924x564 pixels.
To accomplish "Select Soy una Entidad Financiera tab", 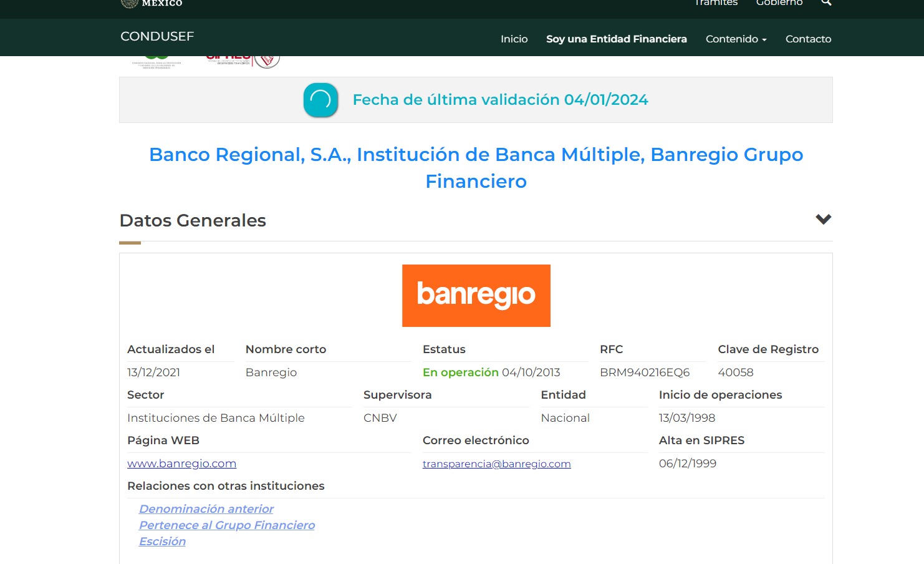I will point(616,39).
